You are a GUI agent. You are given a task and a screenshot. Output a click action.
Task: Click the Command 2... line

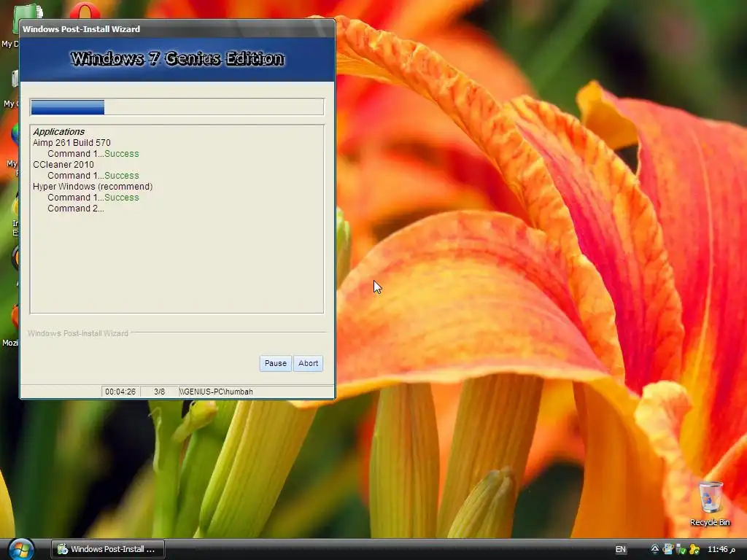click(76, 209)
